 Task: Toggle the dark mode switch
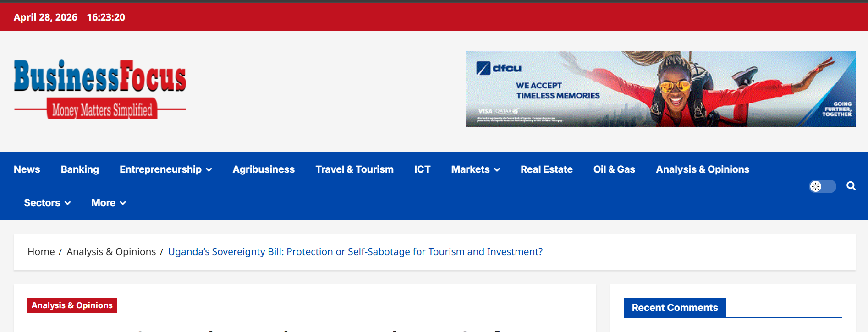tap(822, 186)
